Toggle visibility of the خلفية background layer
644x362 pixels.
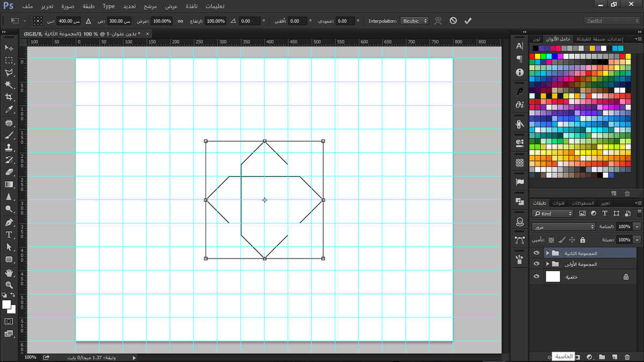[x=536, y=277]
